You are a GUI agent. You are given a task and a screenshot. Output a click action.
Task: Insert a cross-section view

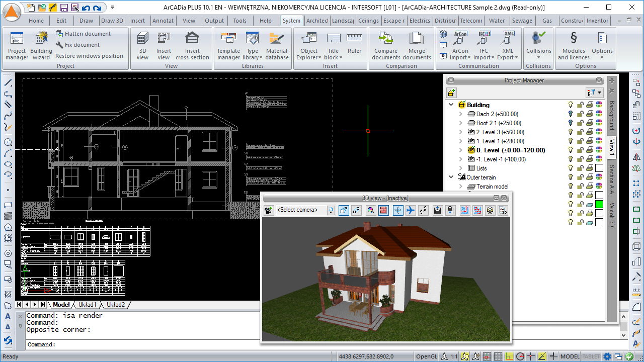(x=192, y=46)
